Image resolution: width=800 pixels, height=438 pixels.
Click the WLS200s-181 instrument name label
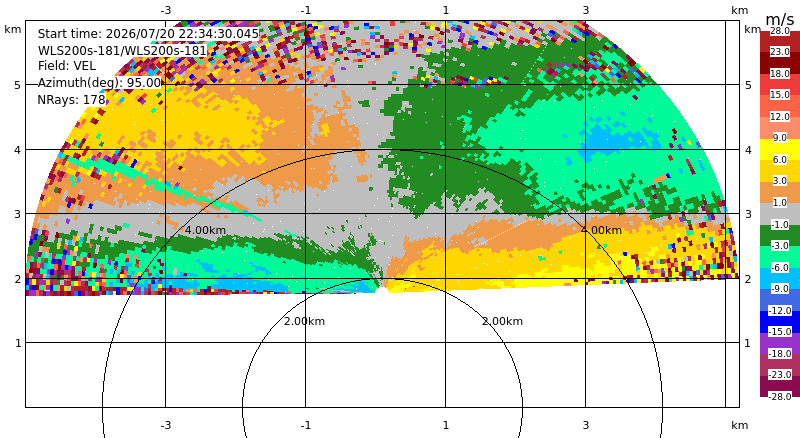[122, 51]
